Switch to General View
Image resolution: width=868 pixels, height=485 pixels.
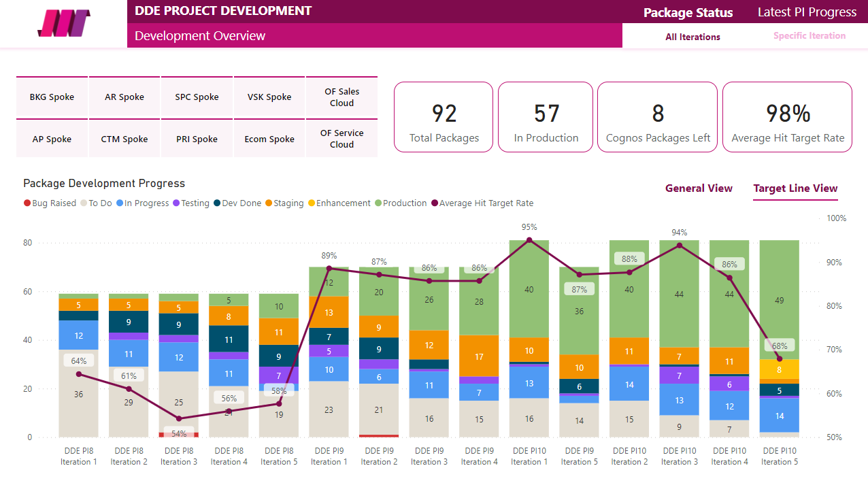point(699,188)
